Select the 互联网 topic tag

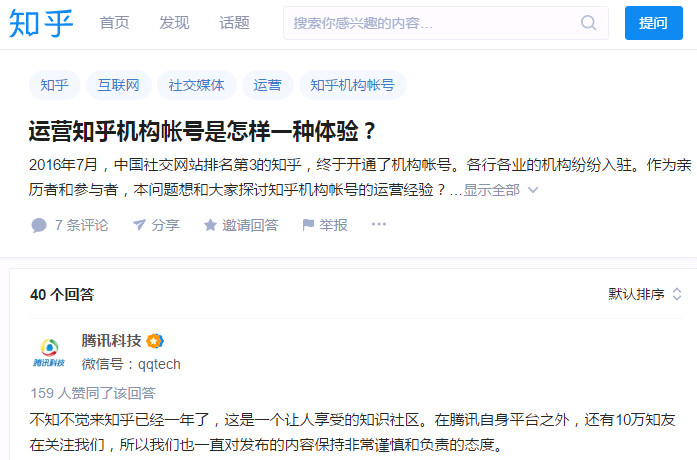(x=118, y=85)
